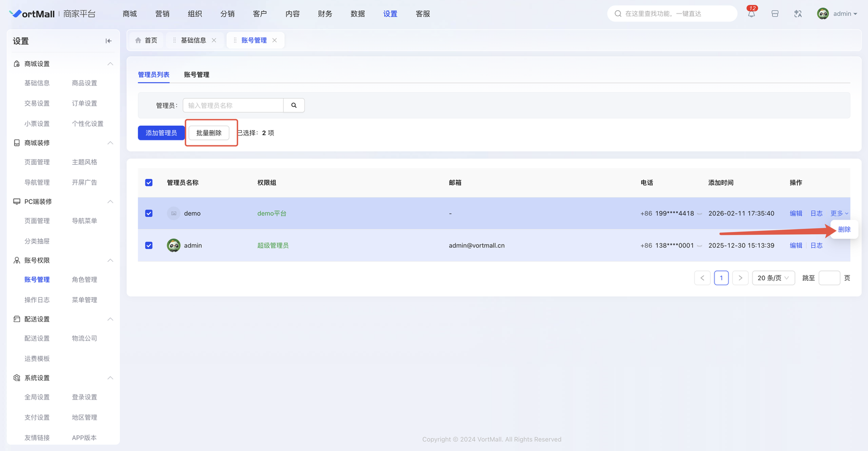The image size is (868, 451).
Task: Go to next page arrow in pagination
Action: click(740, 278)
